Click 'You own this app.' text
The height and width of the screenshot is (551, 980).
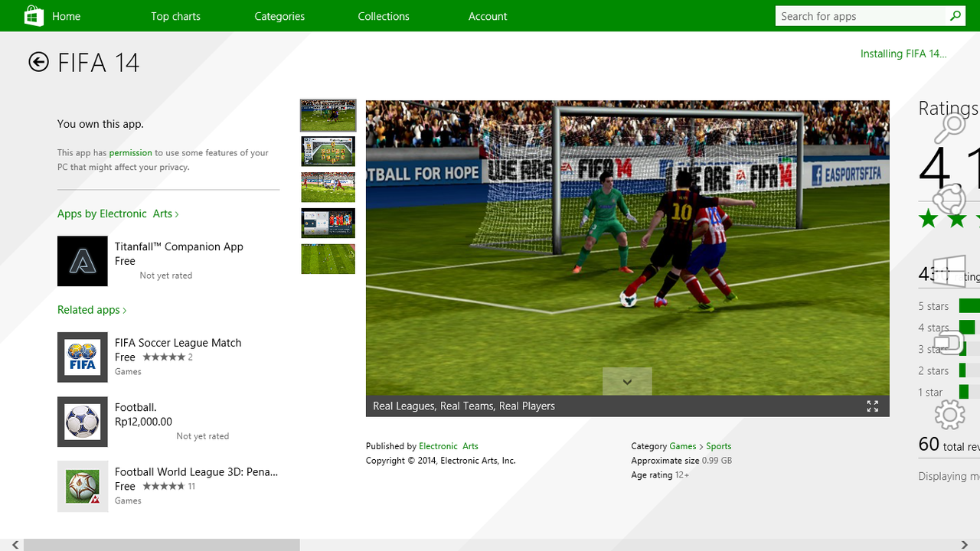coord(100,124)
